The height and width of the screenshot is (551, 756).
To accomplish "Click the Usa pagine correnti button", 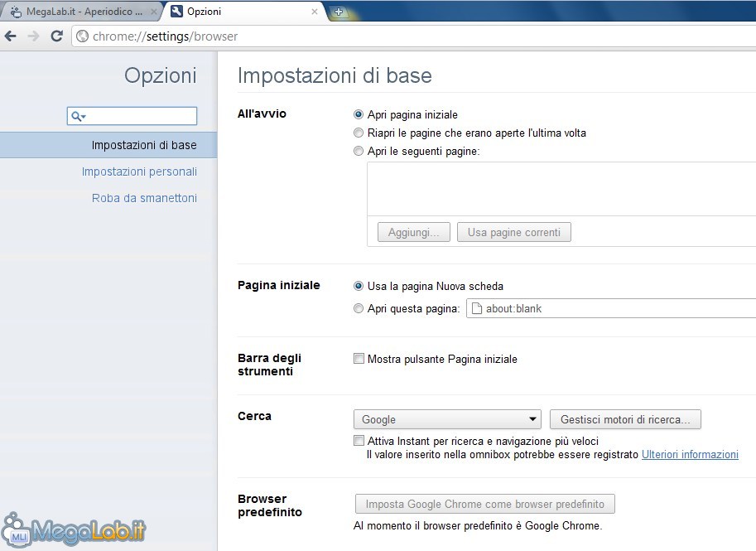I will point(514,232).
